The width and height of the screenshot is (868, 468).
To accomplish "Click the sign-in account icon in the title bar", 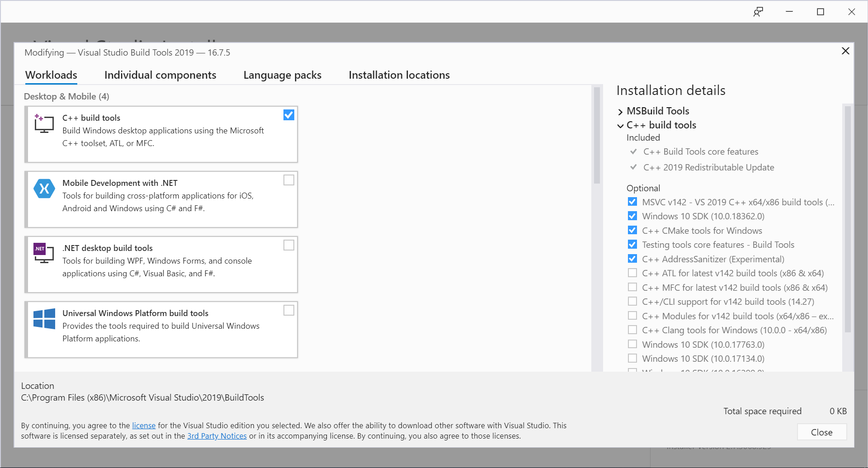I will (x=759, y=11).
